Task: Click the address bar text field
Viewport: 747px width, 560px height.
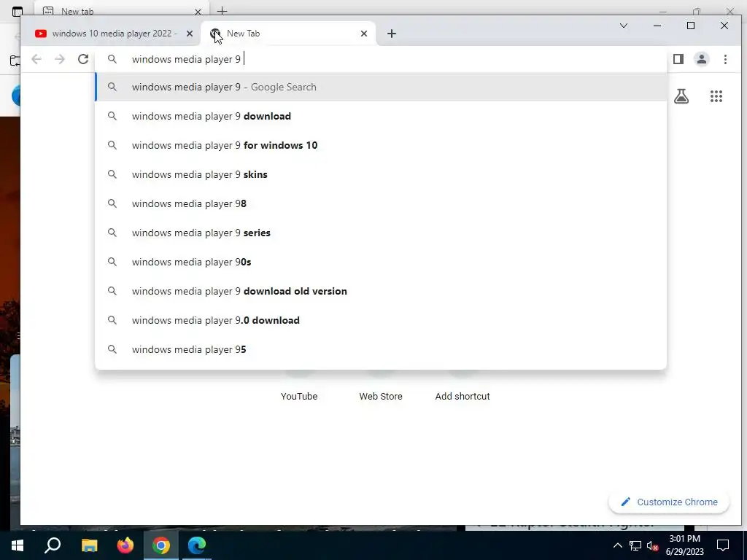Action: click(x=381, y=59)
